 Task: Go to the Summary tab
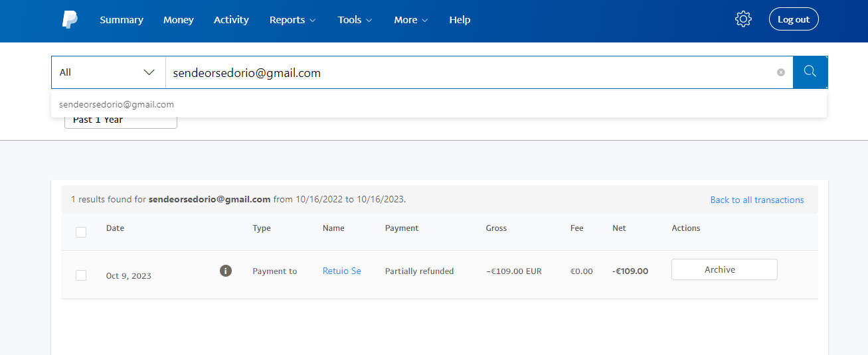[122, 20]
